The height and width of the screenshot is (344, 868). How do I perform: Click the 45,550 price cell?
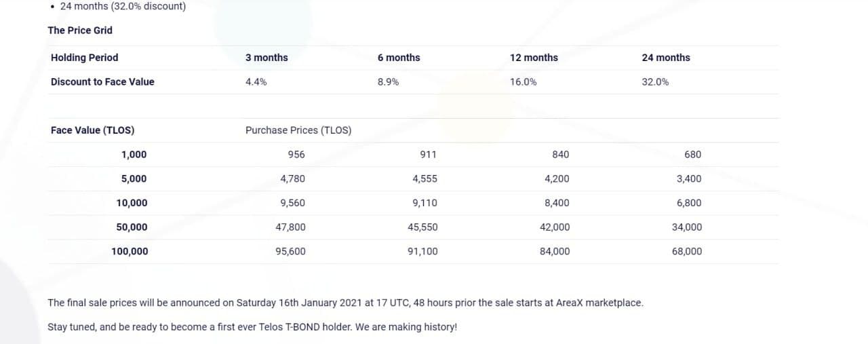[422, 227]
